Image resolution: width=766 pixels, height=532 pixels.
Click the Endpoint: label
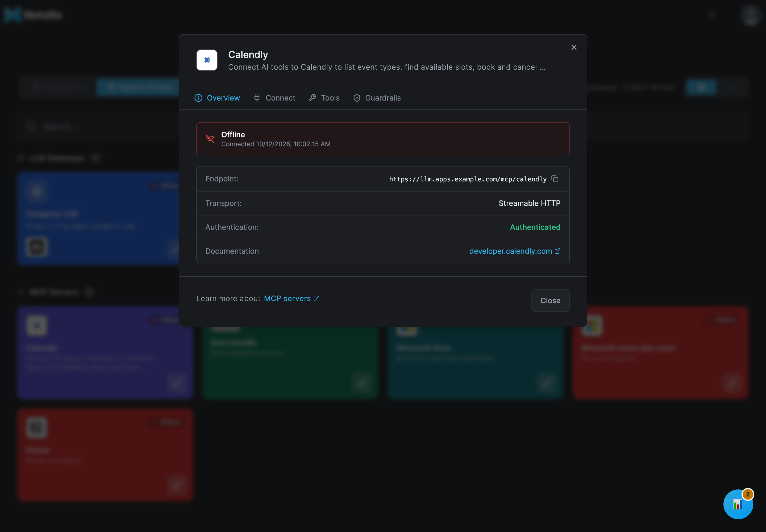222,179
